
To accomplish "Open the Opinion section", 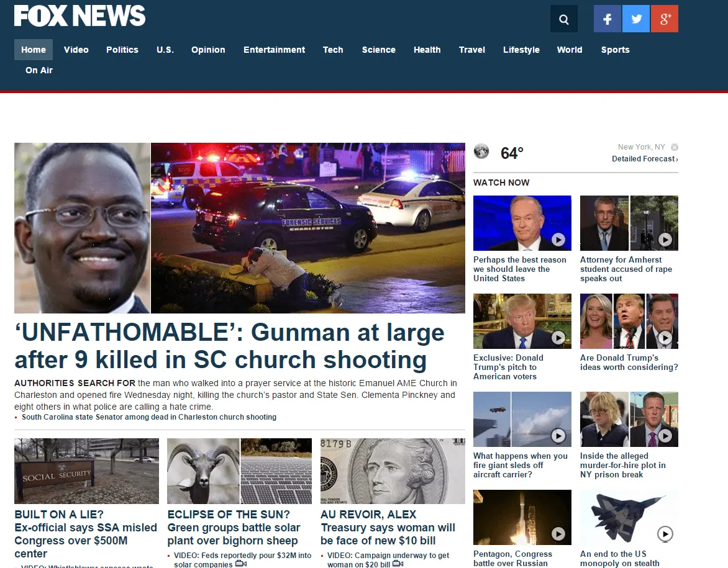I will [208, 50].
